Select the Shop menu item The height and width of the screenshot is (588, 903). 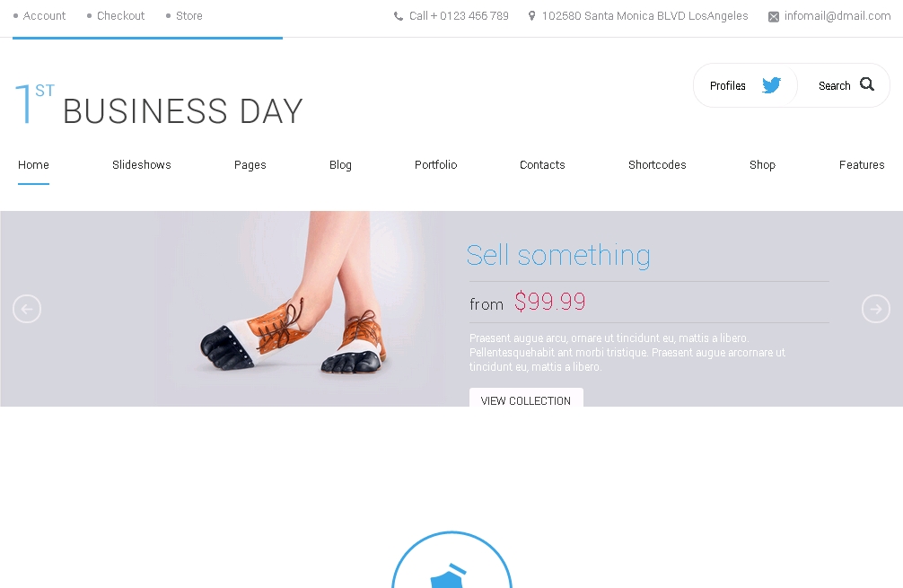[762, 165]
